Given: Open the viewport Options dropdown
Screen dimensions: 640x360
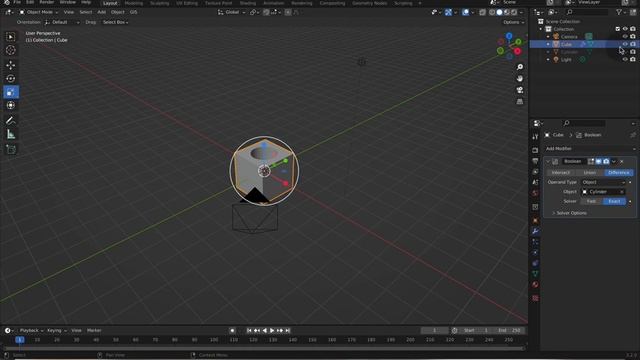Looking at the screenshot, I should coord(513,22).
